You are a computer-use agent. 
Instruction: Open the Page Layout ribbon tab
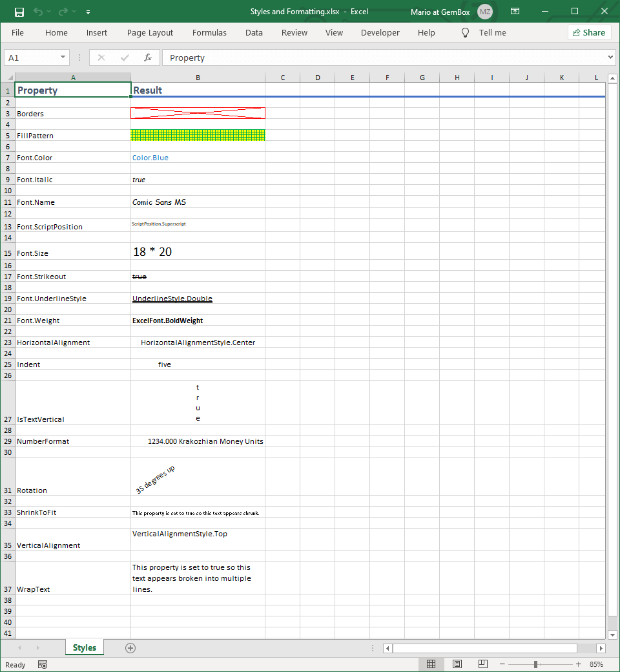point(150,33)
